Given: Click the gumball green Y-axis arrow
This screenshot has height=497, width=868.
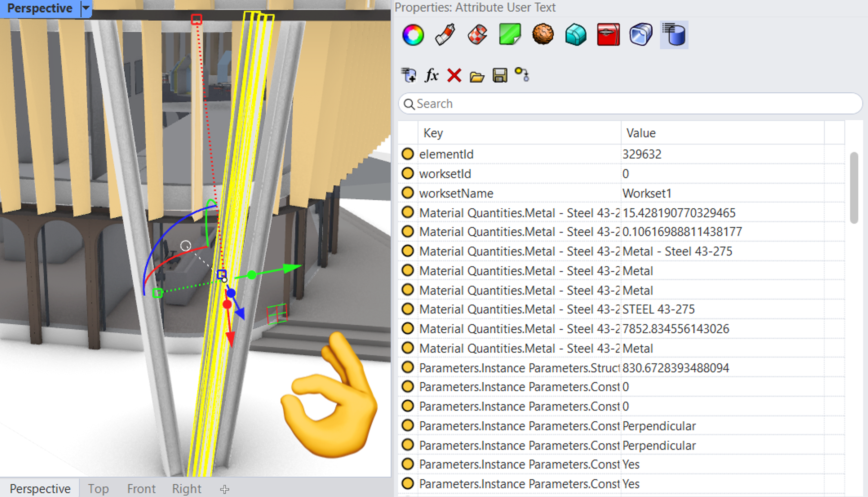Looking at the screenshot, I should pos(292,268).
